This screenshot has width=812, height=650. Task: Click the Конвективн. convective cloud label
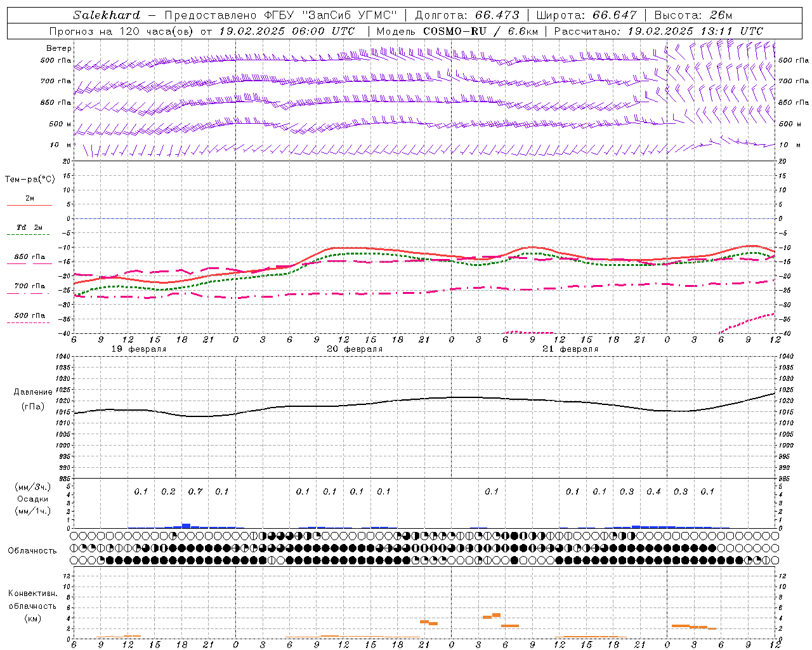coord(32,594)
